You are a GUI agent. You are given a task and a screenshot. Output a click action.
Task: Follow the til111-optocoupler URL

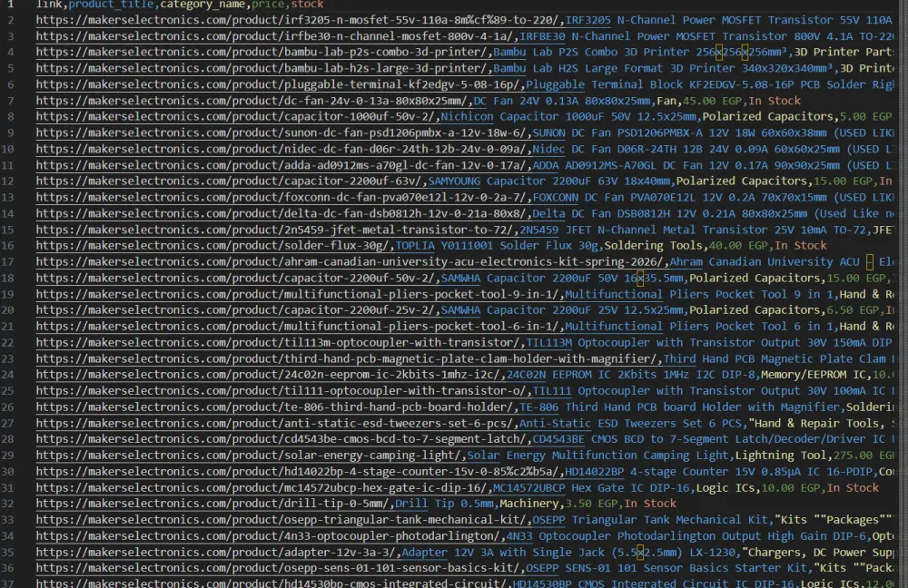283,391
